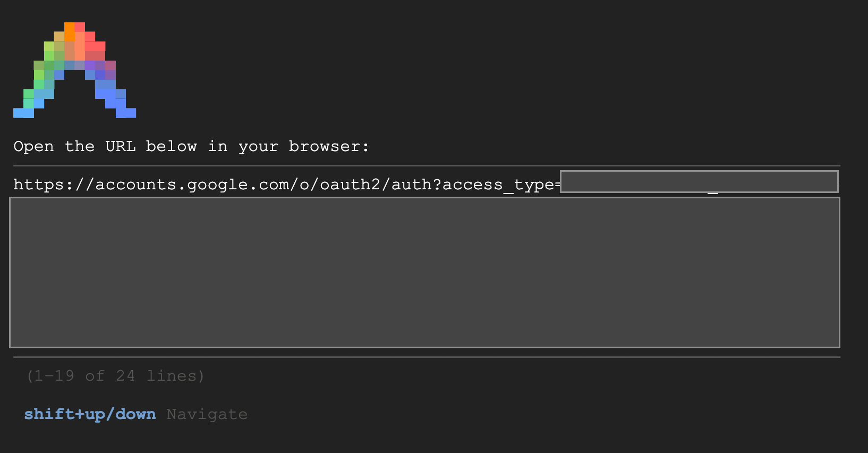
Task: Click the green left leg of the logo
Action: pos(39,80)
